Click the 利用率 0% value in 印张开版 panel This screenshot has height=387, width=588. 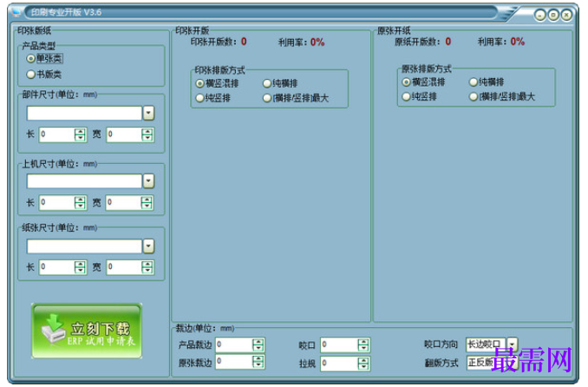317,42
